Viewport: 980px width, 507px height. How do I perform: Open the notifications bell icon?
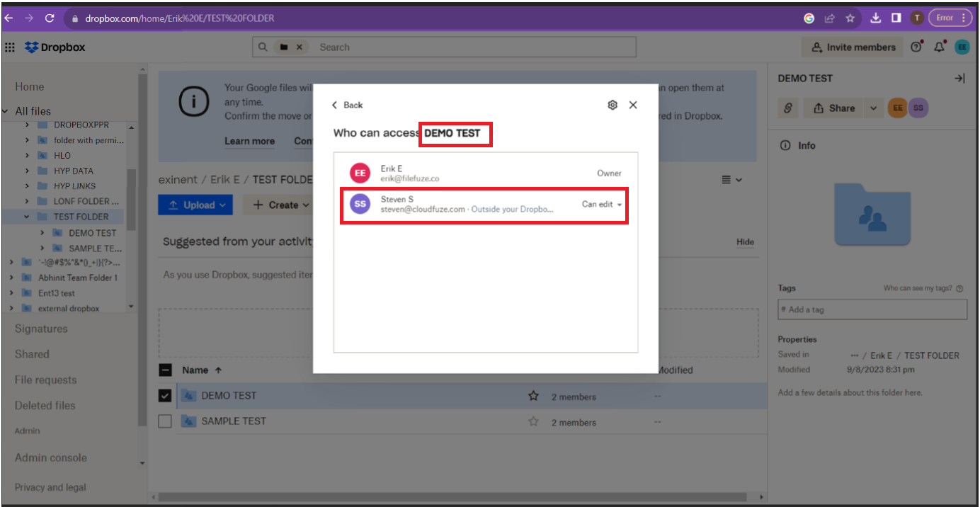point(940,47)
